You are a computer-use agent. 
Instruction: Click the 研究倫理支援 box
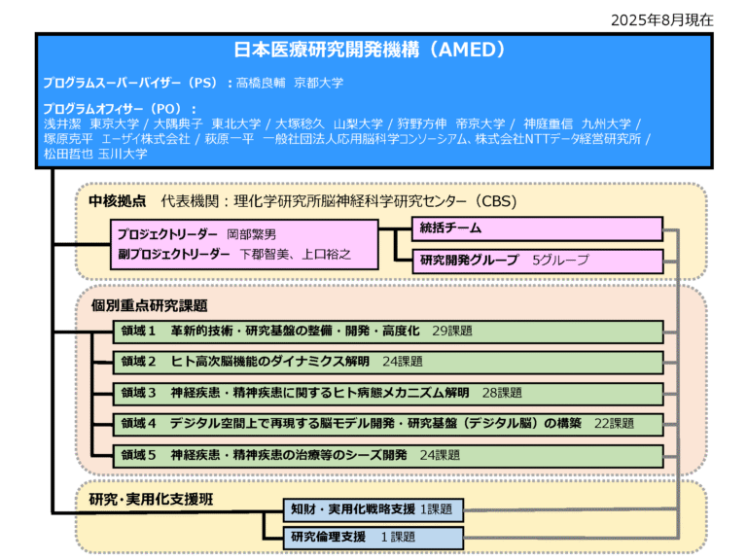click(x=373, y=538)
